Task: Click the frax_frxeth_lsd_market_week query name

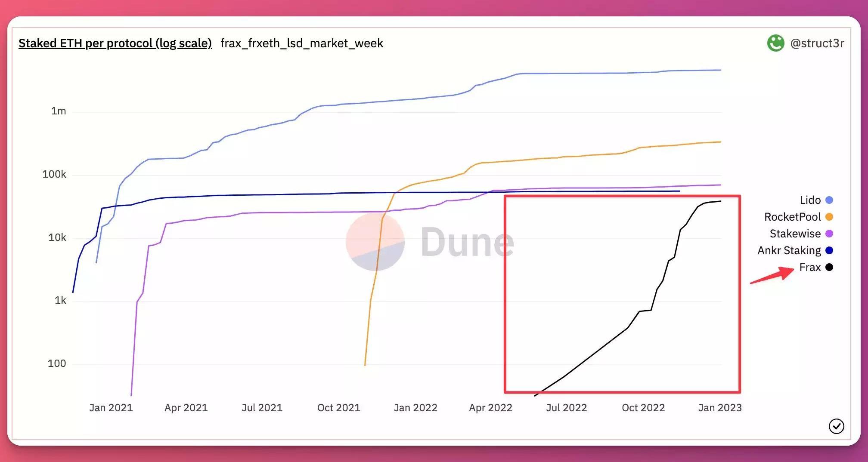Action: point(301,43)
